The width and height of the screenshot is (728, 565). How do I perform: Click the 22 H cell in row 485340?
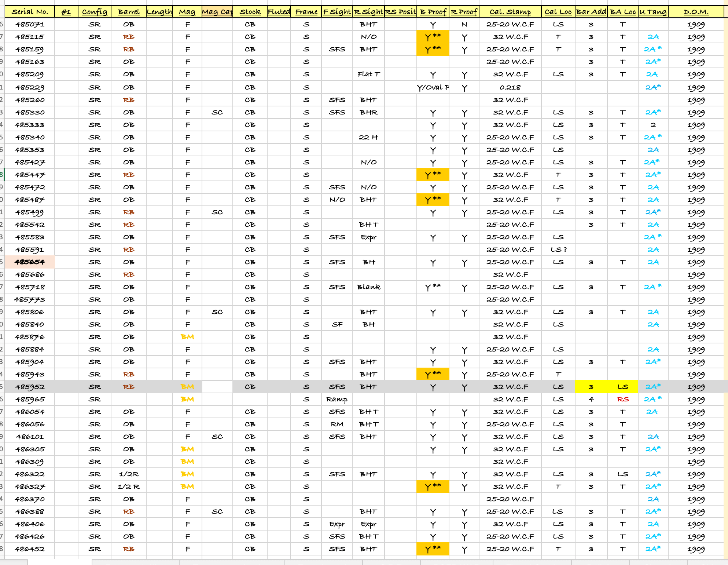(x=368, y=137)
